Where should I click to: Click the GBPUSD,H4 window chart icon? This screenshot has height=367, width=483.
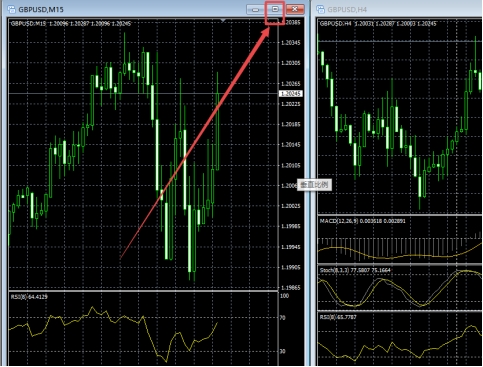(x=321, y=9)
